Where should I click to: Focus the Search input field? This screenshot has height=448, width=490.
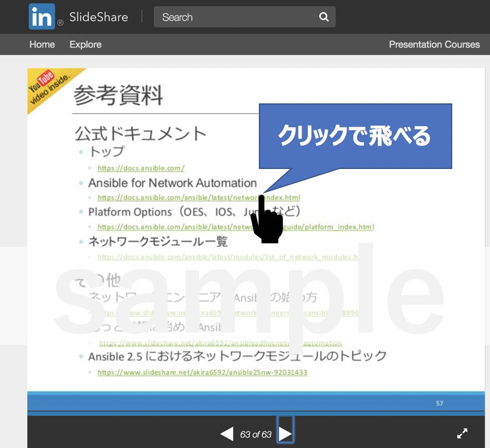(x=244, y=17)
